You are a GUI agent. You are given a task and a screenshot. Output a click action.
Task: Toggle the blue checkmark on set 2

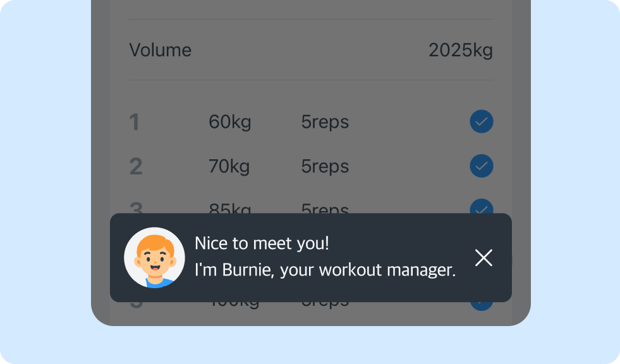pos(481,166)
